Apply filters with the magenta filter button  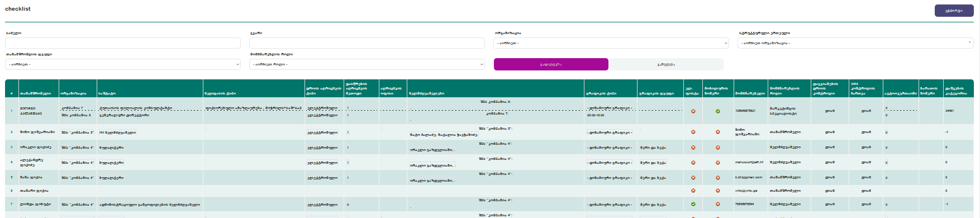click(x=551, y=64)
